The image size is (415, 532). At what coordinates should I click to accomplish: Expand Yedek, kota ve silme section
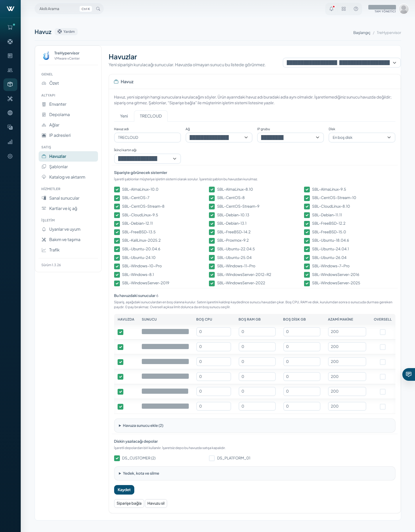[x=255, y=474]
